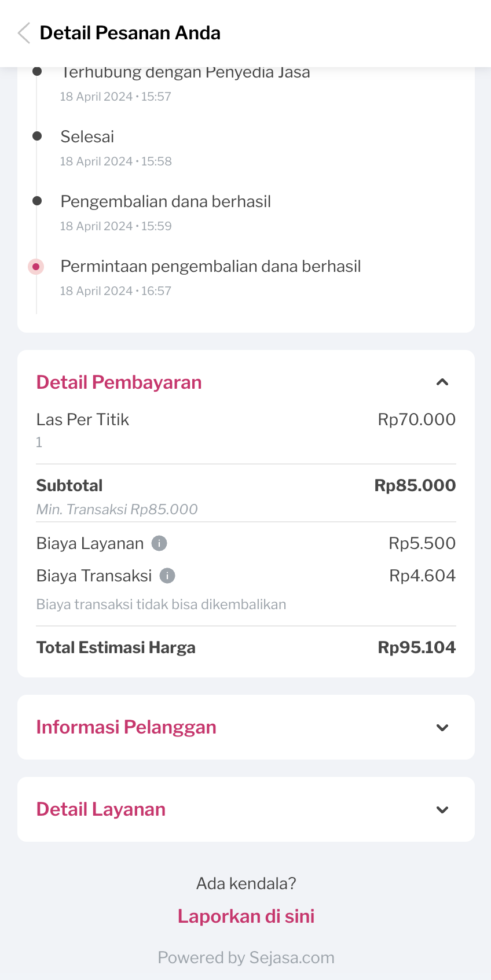
Task: Tap the Informasi Pelanggan heading
Action: (x=126, y=727)
